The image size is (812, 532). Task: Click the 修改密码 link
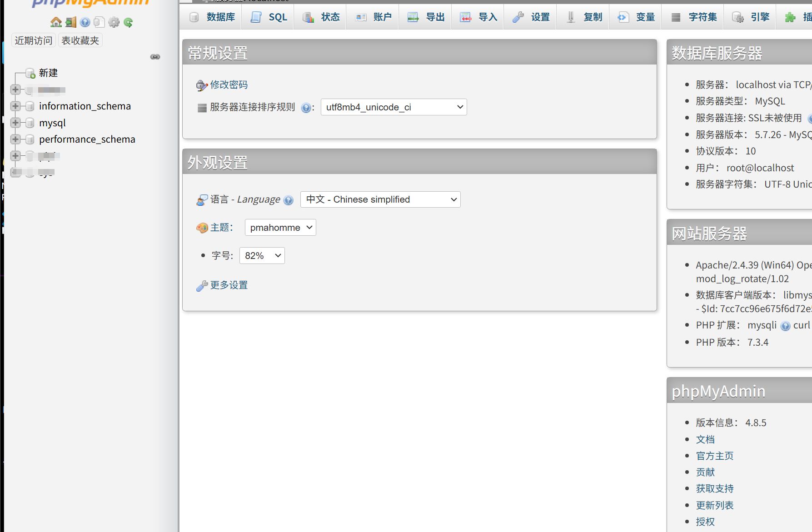[229, 85]
